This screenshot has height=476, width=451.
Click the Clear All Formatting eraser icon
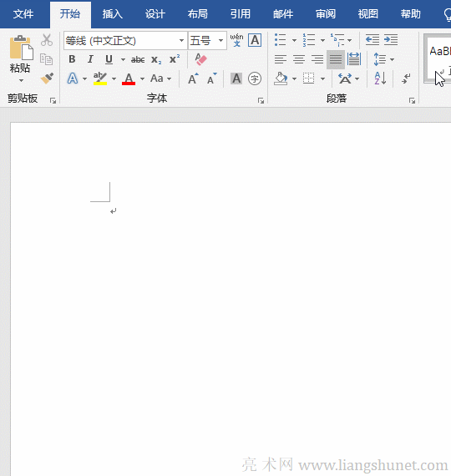click(x=200, y=59)
